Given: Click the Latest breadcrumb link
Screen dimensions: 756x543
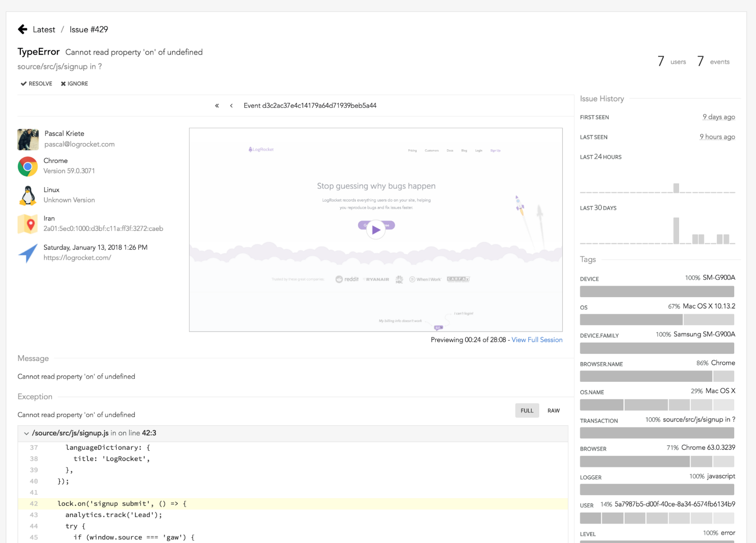Looking at the screenshot, I should tap(44, 29).
